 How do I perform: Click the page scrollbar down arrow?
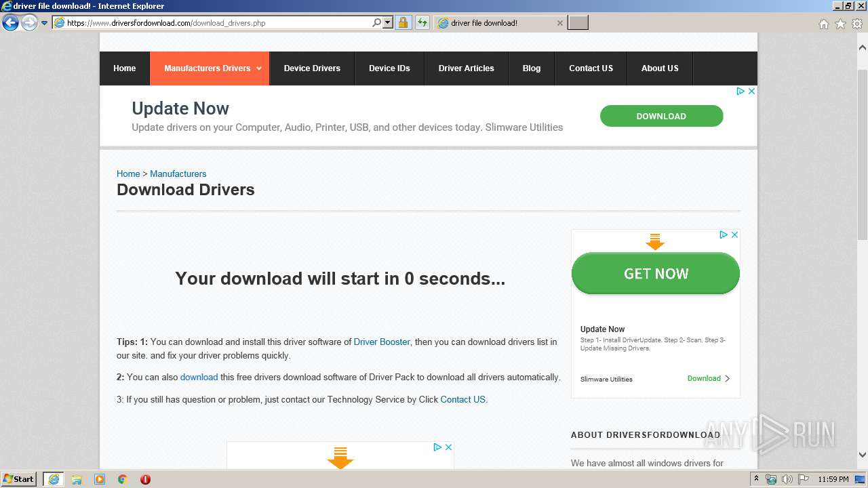pos(863,455)
